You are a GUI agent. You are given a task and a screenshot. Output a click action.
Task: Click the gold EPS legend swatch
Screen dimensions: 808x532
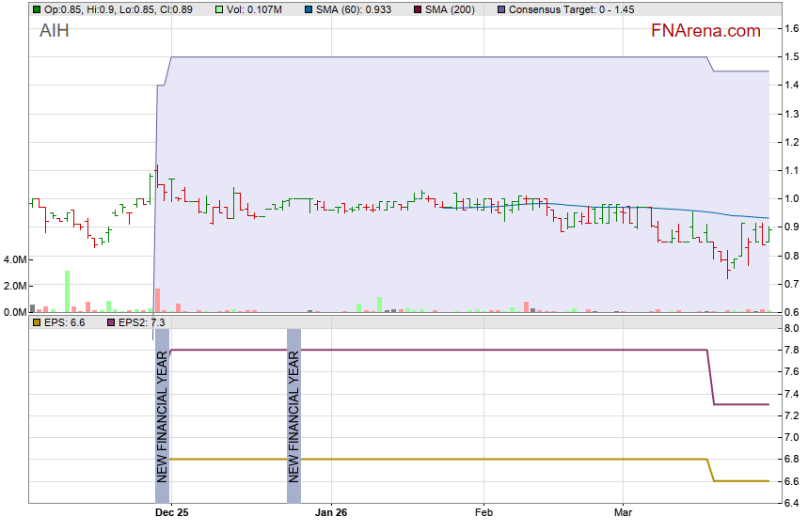37,322
